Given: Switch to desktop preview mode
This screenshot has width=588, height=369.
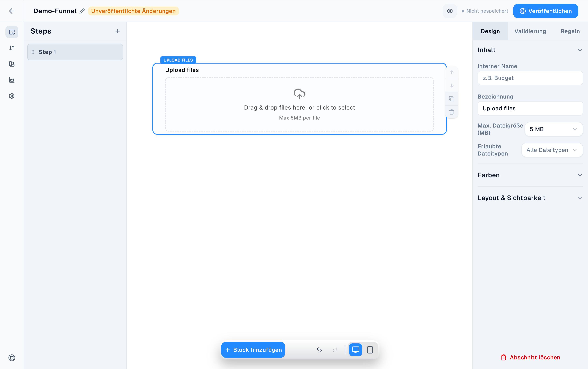Looking at the screenshot, I should (x=355, y=350).
